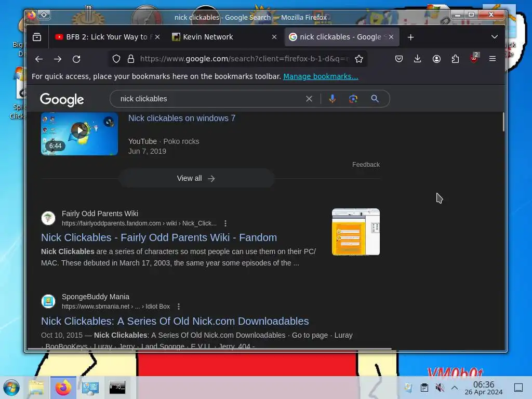Open Nick Clickables Fairly Odd Parents Wiki result
Image resolution: width=532 pixels, height=399 pixels.
click(159, 237)
